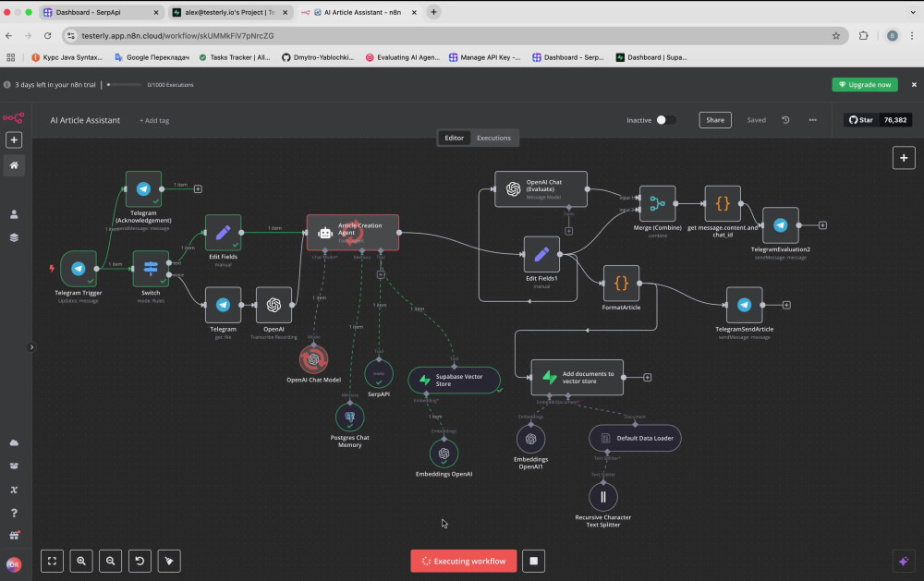Screen dimensions: 924x581
Task: Toggle the workflow Inactive switch
Action: pyautogui.click(x=666, y=120)
